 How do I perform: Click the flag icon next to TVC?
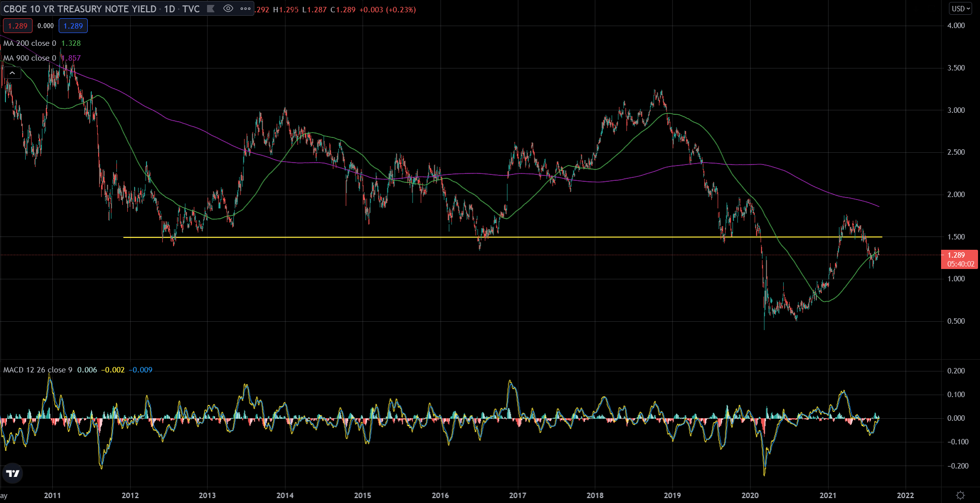[x=211, y=8]
